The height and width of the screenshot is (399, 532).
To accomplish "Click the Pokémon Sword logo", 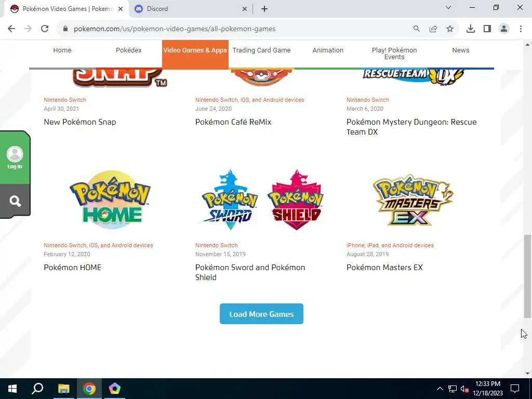I will coord(230,200).
